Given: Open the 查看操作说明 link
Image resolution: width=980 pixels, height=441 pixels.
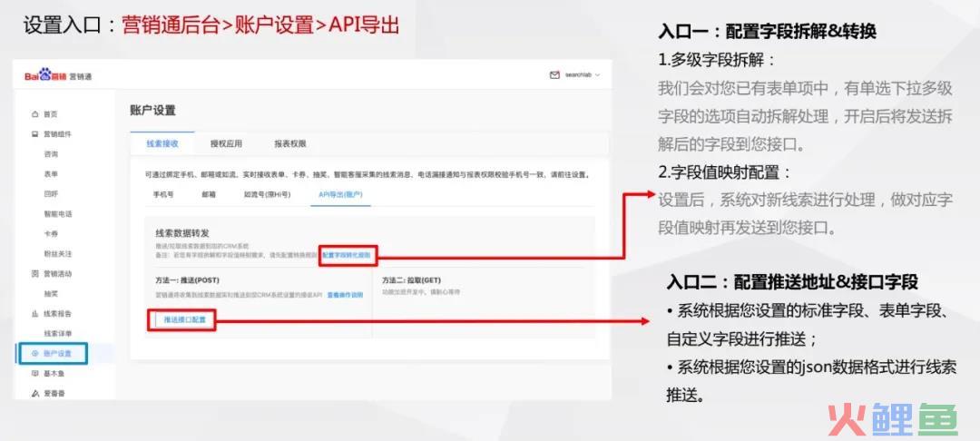Looking at the screenshot, I should [345, 294].
